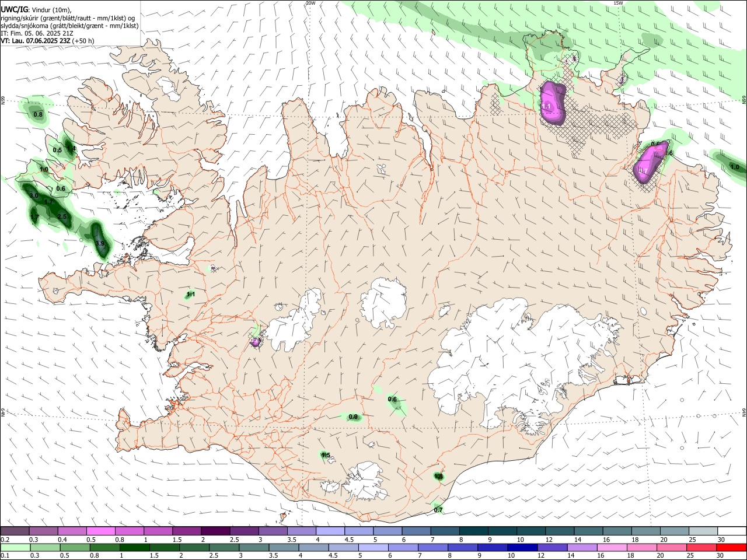Screen dimensions: 747x560
Task: Click the 3.9 precipitation value
Action: click(100, 243)
